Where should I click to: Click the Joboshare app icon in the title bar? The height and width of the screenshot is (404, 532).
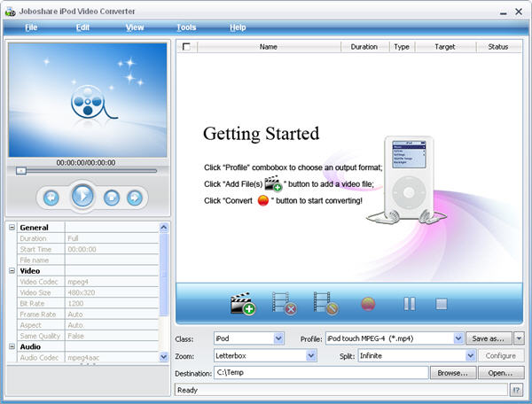pyautogui.click(x=11, y=12)
